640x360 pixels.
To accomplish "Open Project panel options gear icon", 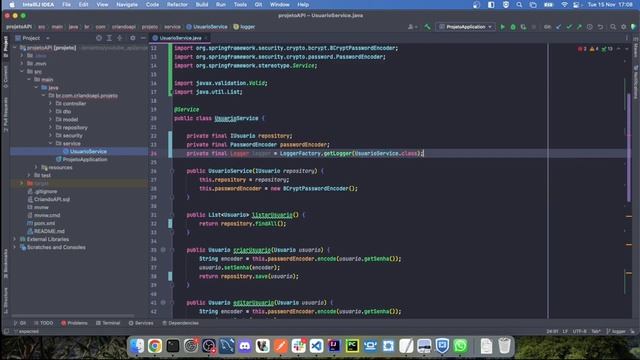I will click(x=133, y=38).
